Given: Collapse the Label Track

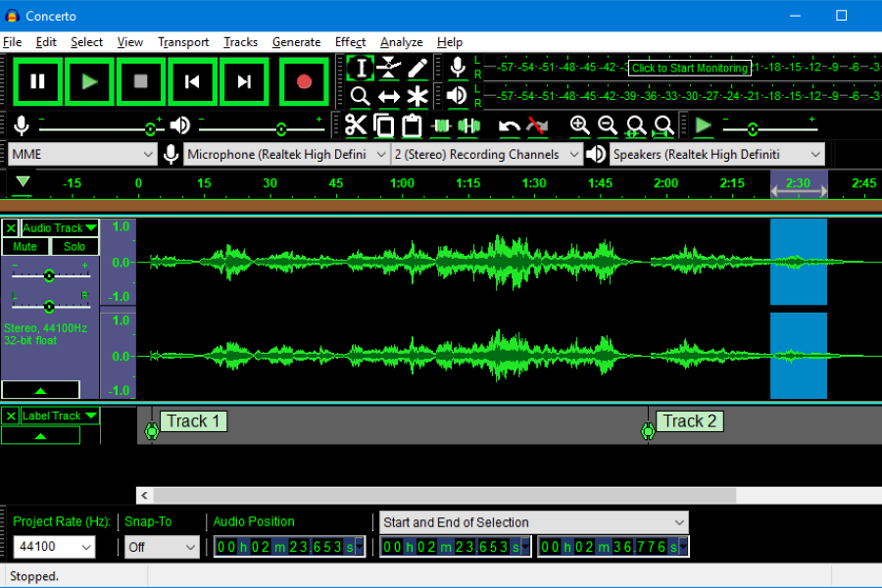Looking at the screenshot, I should tap(40, 435).
